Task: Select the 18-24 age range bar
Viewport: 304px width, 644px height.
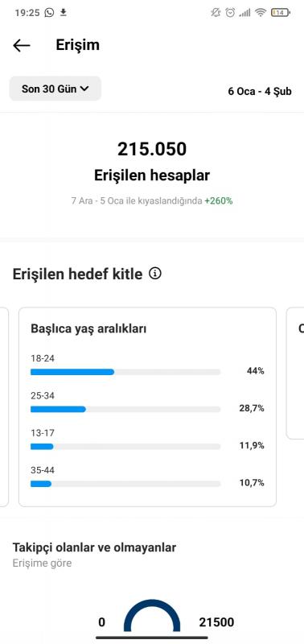Action: (125, 372)
